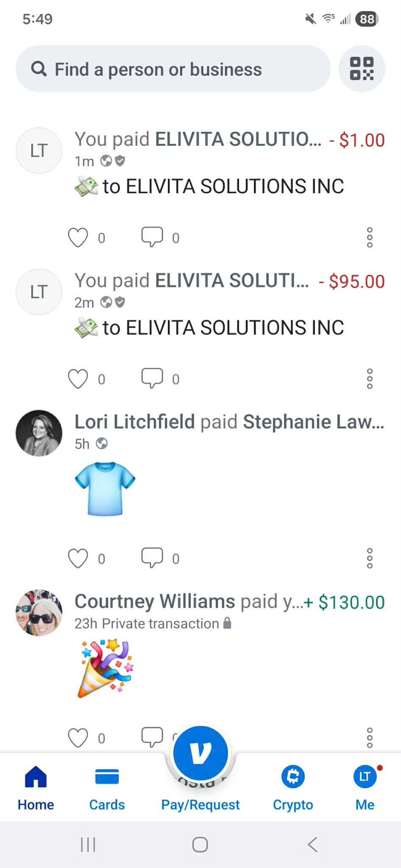The image size is (401, 868).
Task: Open Lori Litchfield's profile photo
Action: tap(39, 433)
